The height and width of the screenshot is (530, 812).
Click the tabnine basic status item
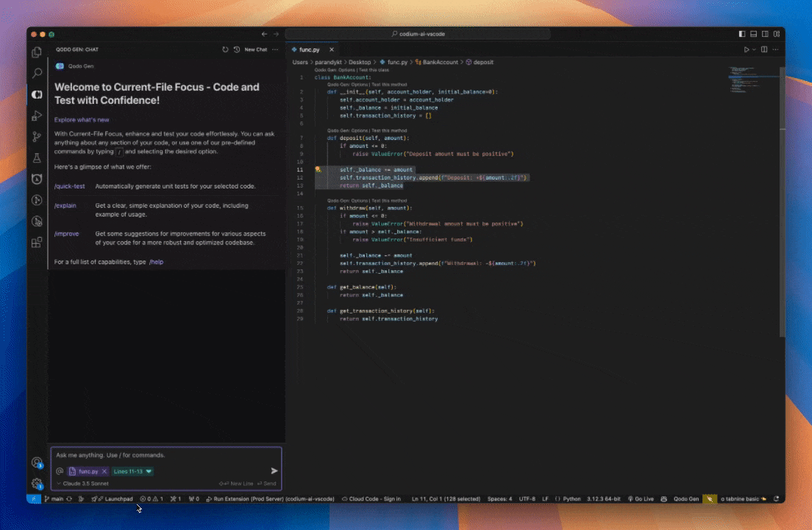coord(743,499)
